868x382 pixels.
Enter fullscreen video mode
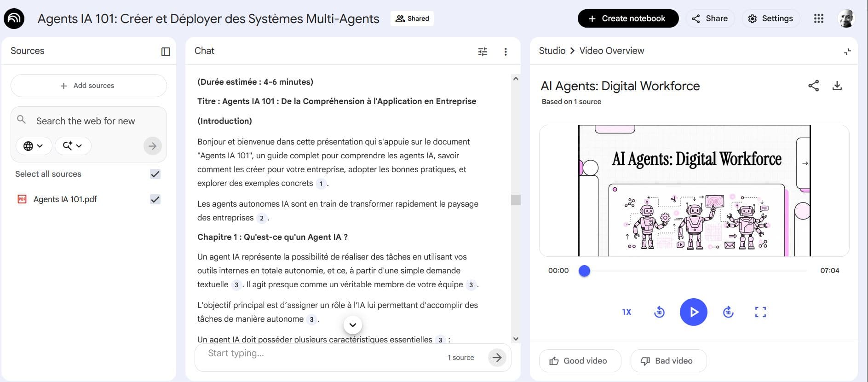pyautogui.click(x=760, y=312)
